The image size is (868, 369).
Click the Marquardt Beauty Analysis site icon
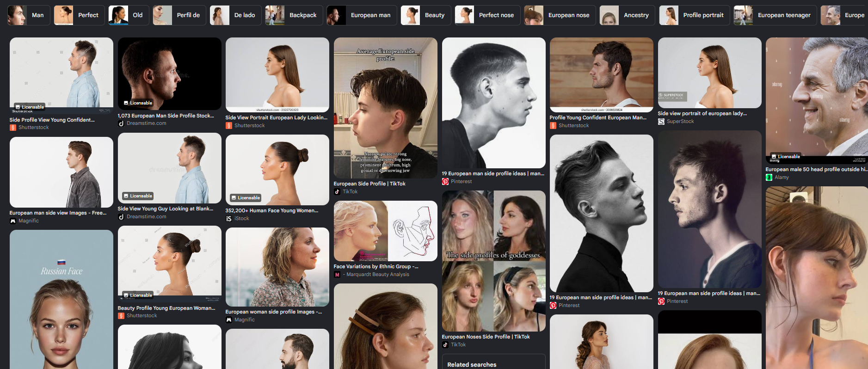point(337,275)
